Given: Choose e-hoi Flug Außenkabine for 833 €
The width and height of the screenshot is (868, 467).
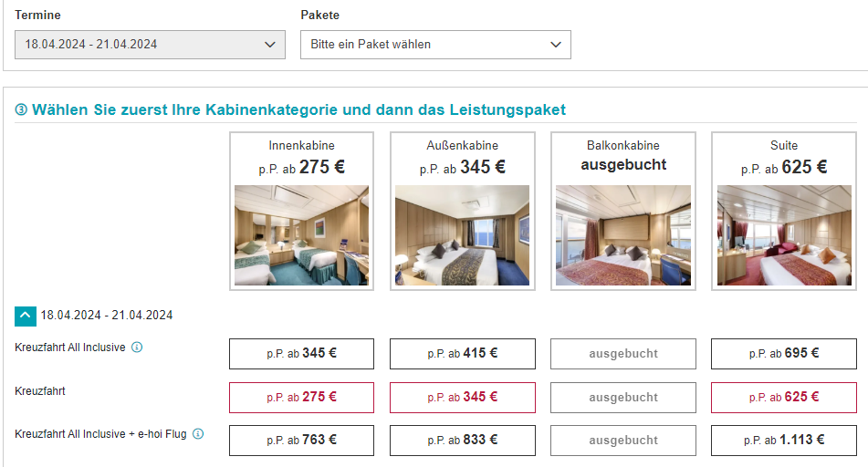Looking at the screenshot, I should [463, 441].
